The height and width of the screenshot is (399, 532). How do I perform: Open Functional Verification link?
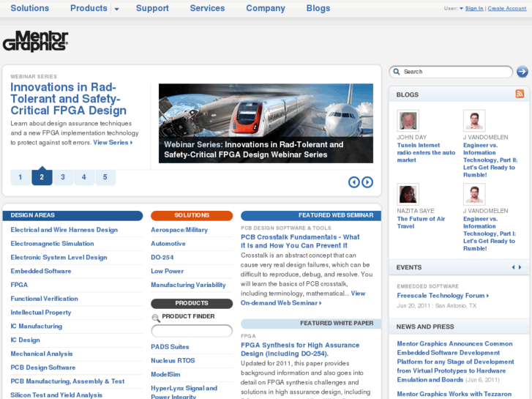44,299
